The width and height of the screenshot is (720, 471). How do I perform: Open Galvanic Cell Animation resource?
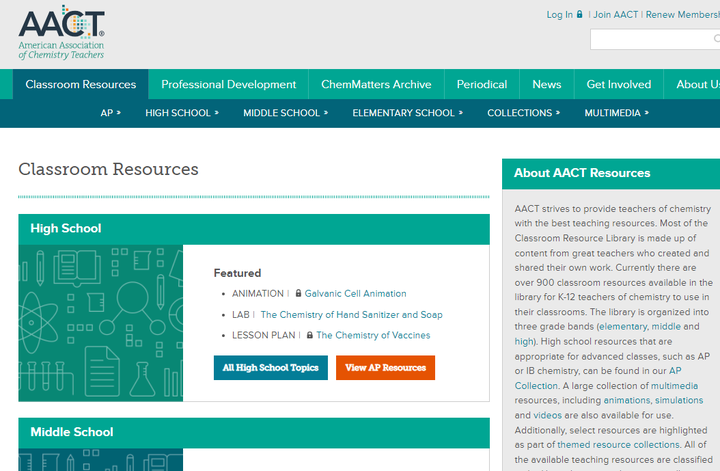[x=355, y=293]
